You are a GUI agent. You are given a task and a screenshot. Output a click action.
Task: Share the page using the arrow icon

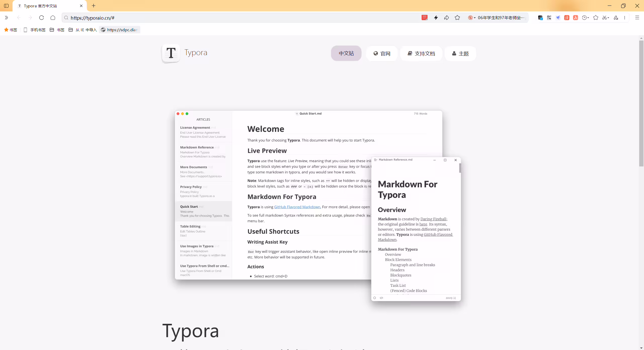tap(447, 18)
